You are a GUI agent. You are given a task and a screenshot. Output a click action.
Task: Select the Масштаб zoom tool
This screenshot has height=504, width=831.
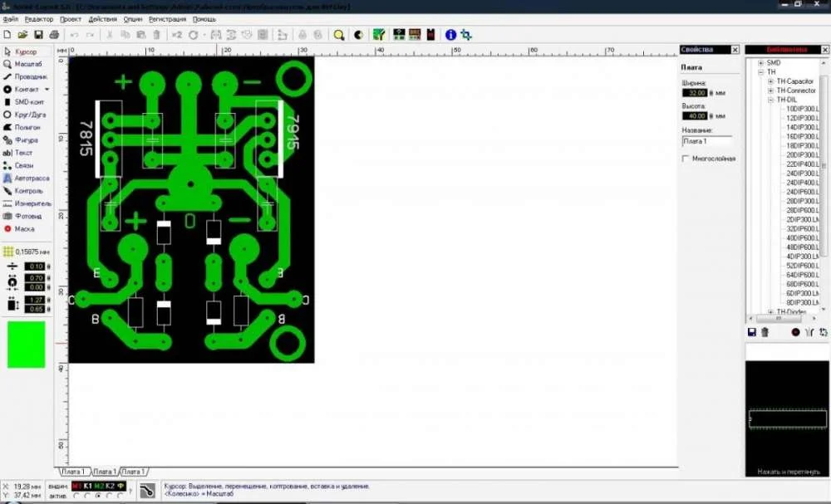(27, 64)
